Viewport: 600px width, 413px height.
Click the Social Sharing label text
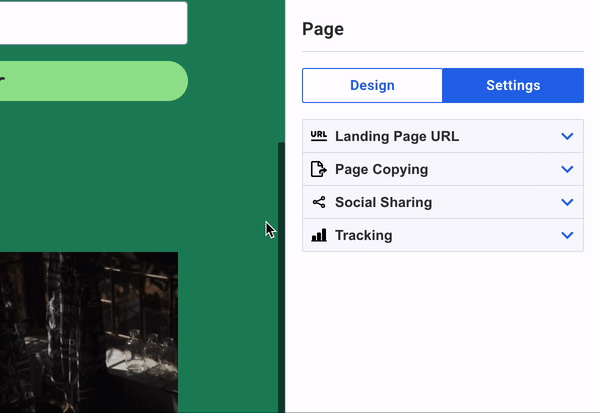pos(383,202)
